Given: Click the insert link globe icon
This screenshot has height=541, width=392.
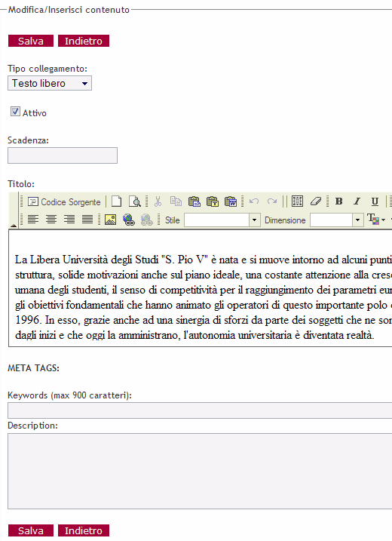Looking at the screenshot, I should pyautogui.click(x=129, y=220).
